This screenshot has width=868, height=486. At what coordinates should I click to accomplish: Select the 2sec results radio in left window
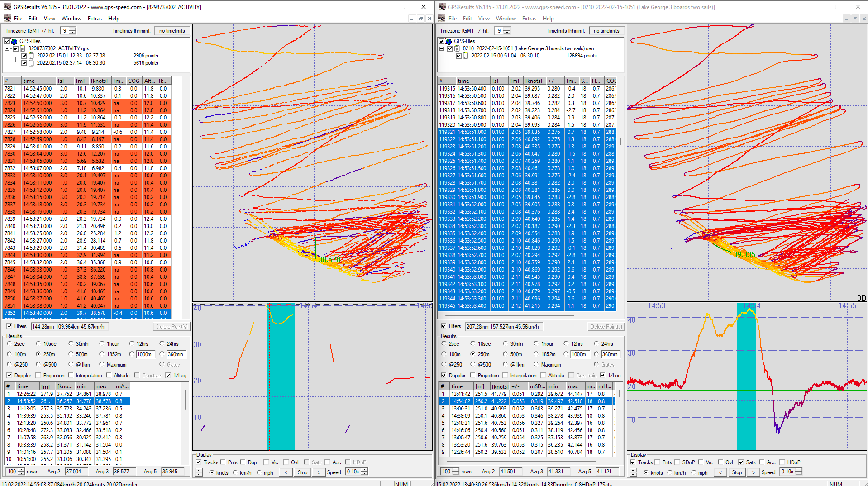click(x=10, y=343)
